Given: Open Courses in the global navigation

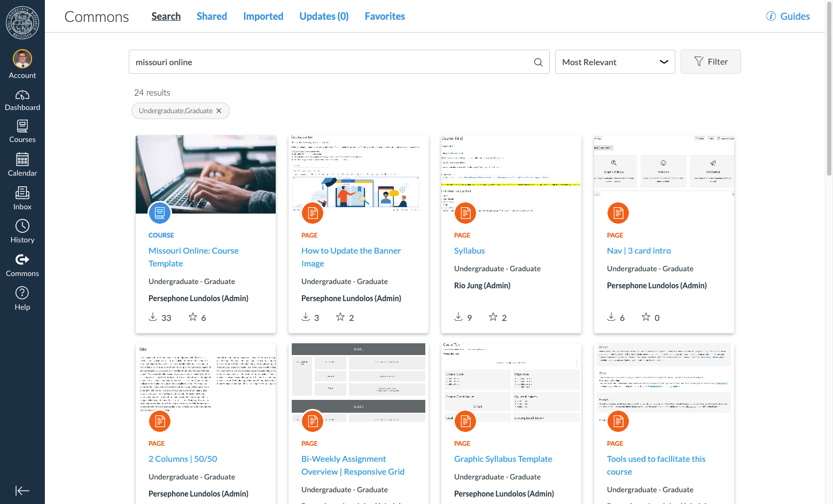Looking at the screenshot, I should tap(22, 131).
